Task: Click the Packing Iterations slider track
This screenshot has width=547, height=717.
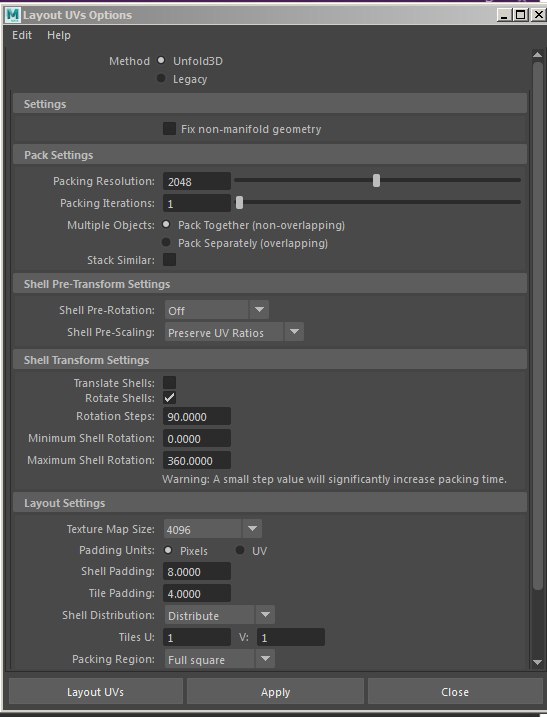Action: 378,202
